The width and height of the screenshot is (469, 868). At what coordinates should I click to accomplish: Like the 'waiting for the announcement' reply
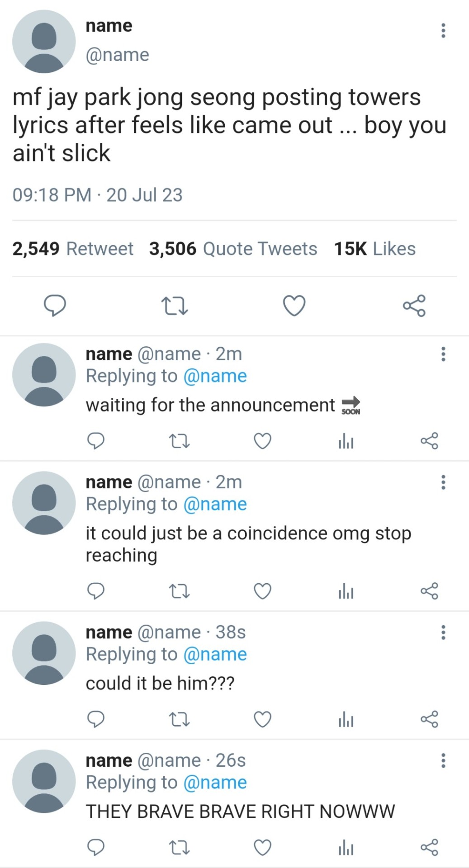pyautogui.click(x=262, y=441)
